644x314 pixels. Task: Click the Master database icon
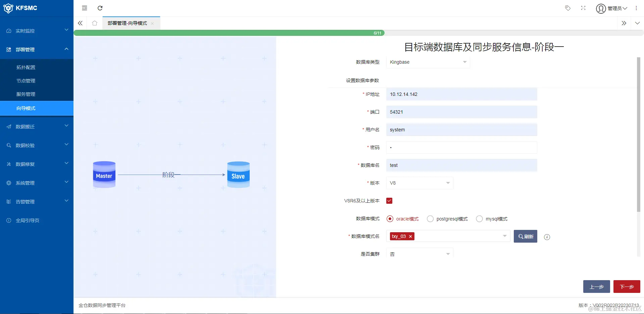[104, 175]
